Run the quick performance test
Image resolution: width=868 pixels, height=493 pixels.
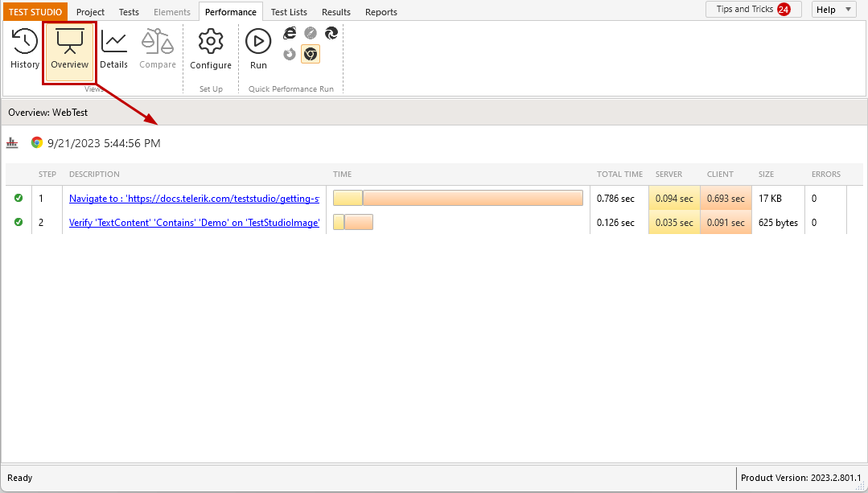258,49
